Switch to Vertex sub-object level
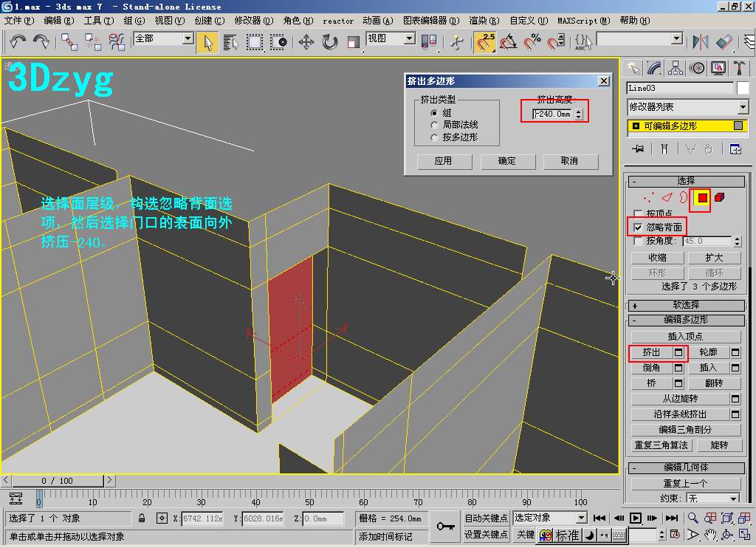Image resolution: width=756 pixels, height=548 pixels. click(x=648, y=198)
